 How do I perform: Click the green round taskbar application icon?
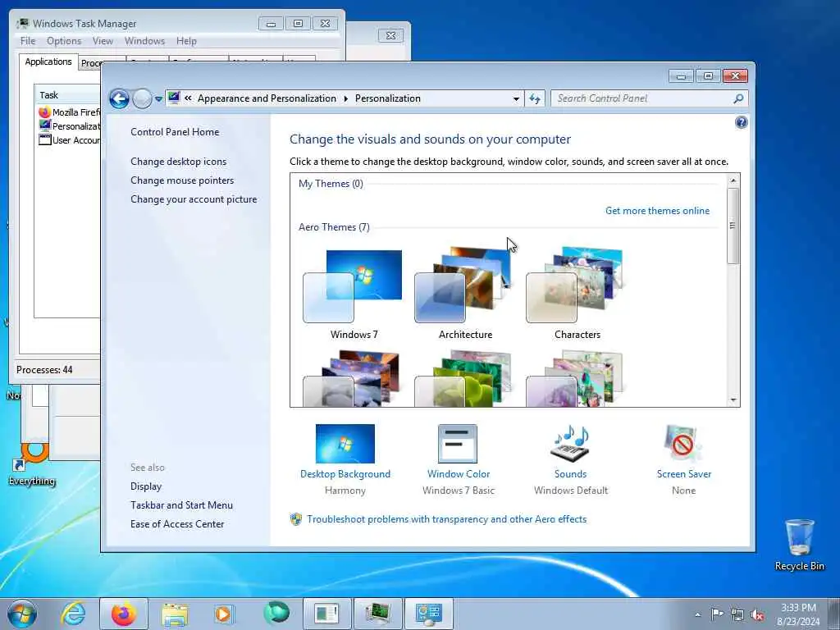click(276, 613)
